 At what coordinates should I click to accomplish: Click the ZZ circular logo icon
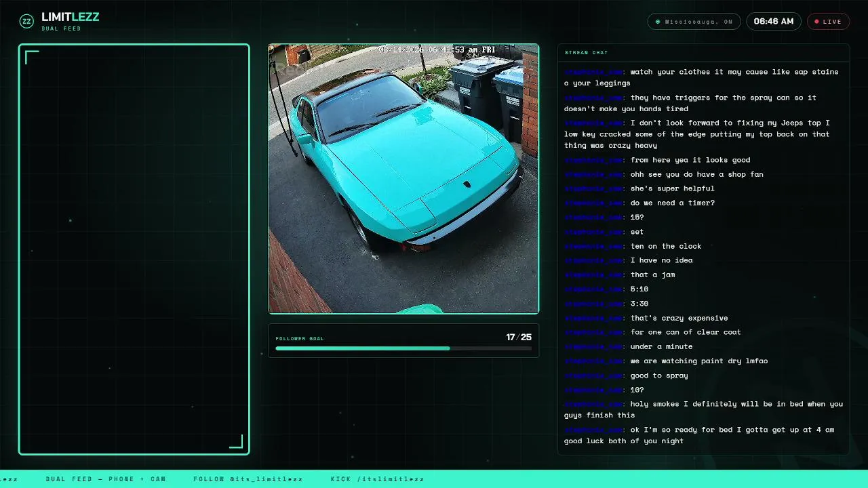pos(26,21)
